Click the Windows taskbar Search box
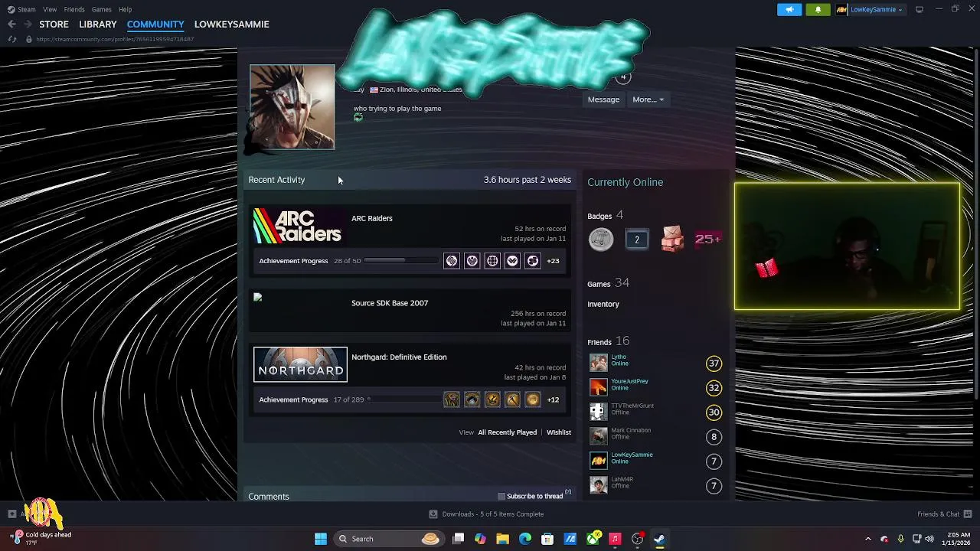980x551 pixels. click(x=389, y=539)
